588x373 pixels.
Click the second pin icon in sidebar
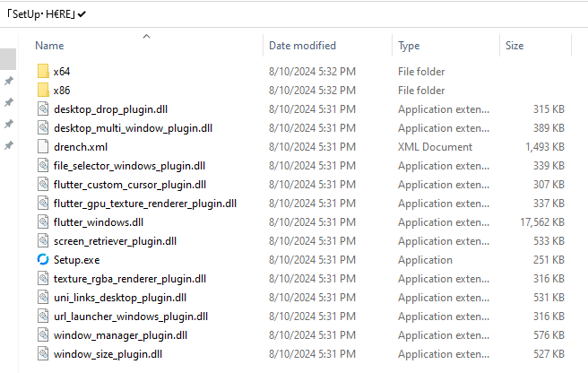9,102
